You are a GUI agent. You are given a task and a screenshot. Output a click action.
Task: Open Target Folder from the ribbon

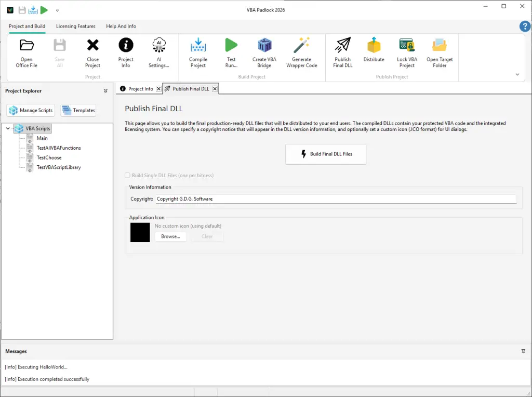440,52
